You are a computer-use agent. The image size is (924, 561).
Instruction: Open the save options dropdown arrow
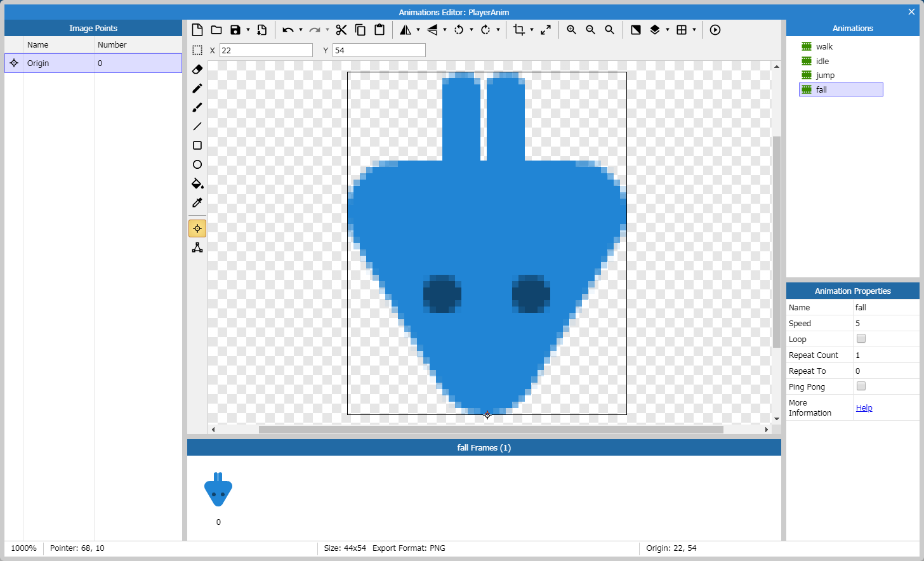coord(247,30)
